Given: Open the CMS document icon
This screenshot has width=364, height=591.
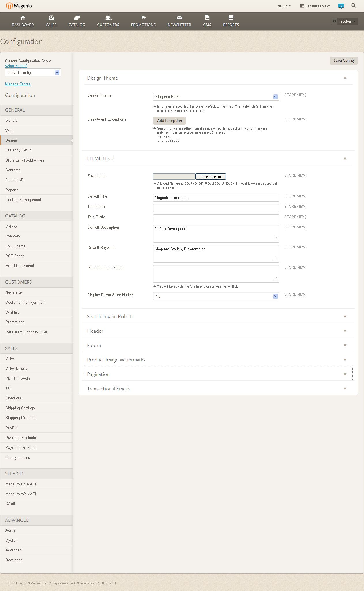Looking at the screenshot, I should pos(207,17).
